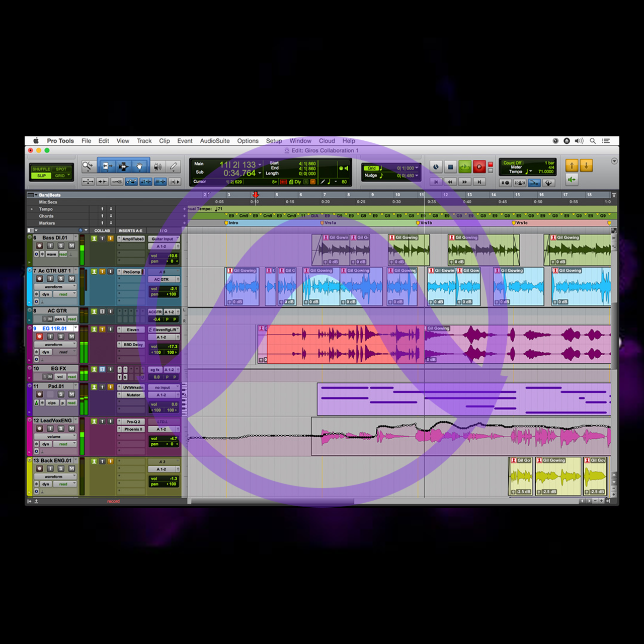Select the Zoomer tool
Image resolution: width=644 pixels, height=644 pixels.
point(88,166)
